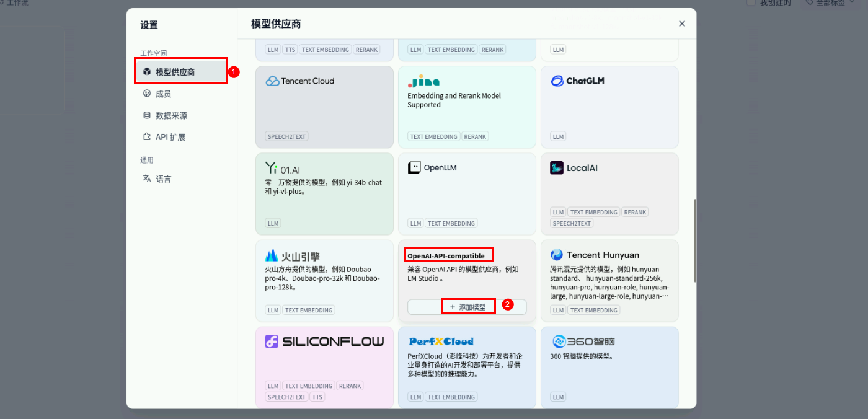Screen dimensions: 868x419
Task: Click the 360智脑 logo
Action: point(582,342)
